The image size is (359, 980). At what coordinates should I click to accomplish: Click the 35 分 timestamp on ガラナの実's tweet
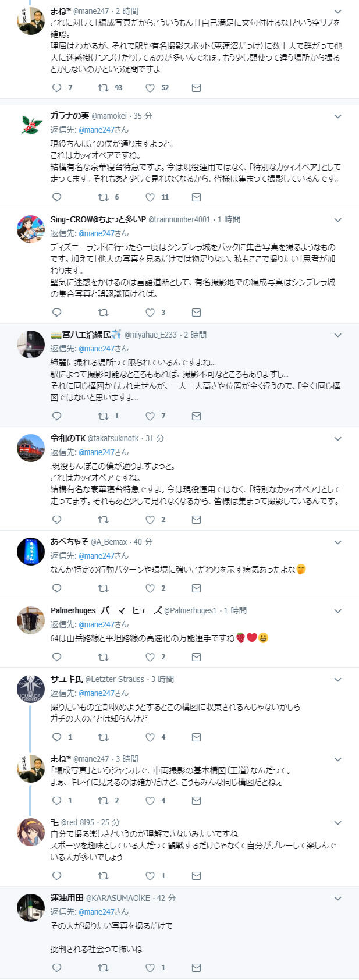pos(143,116)
